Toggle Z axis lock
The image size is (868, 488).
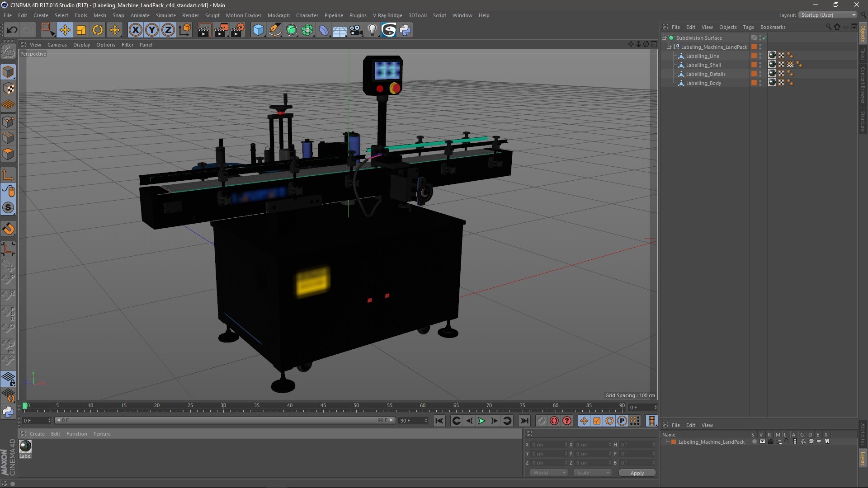coord(168,30)
